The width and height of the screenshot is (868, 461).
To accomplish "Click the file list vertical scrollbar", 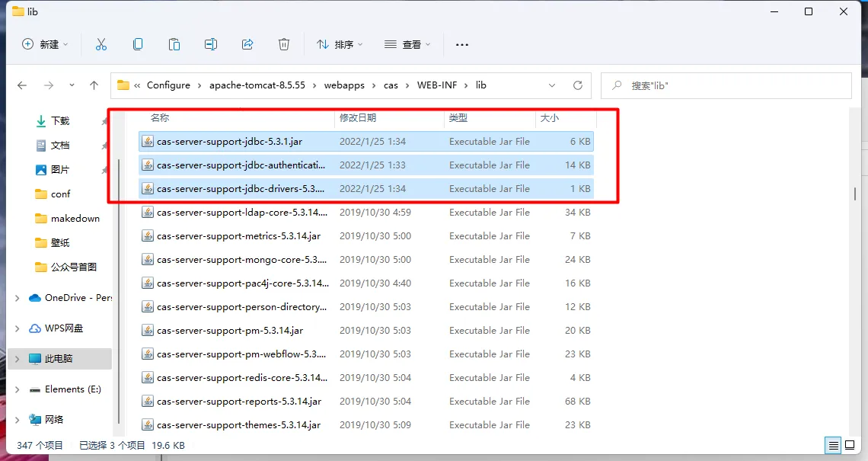I will tap(855, 194).
